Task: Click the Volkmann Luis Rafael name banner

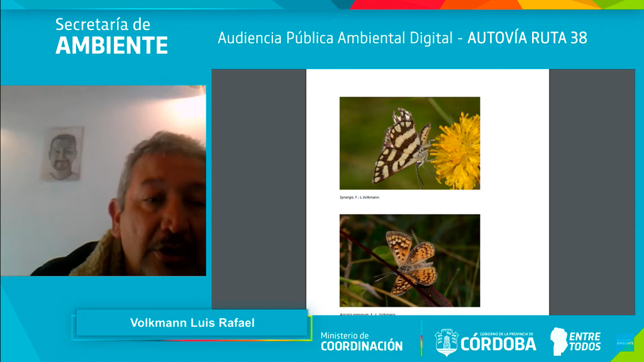Action: pyautogui.click(x=192, y=323)
